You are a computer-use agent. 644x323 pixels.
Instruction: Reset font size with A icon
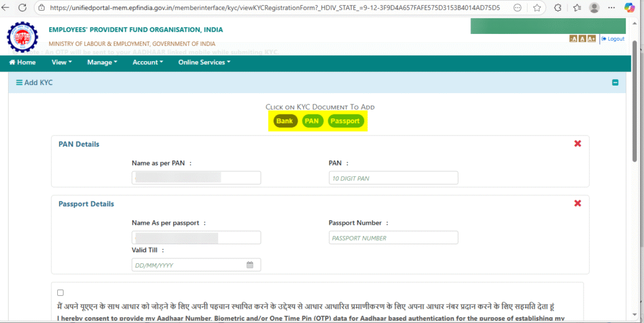[x=582, y=38]
